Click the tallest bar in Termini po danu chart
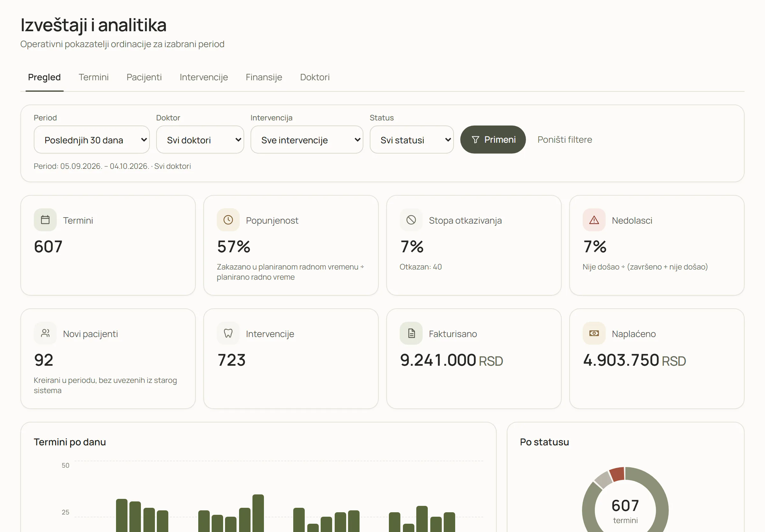This screenshot has width=765, height=532. (258, 513)
